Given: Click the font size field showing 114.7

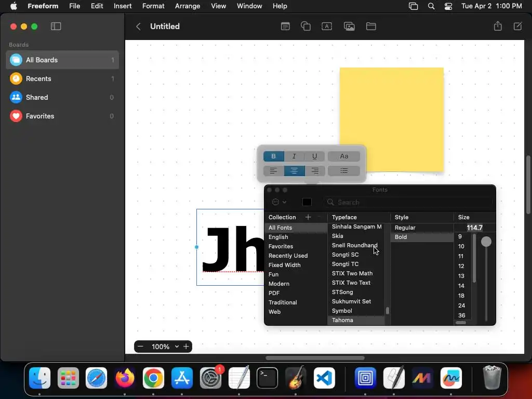Looking at the screenshot, I should (474, 228).
